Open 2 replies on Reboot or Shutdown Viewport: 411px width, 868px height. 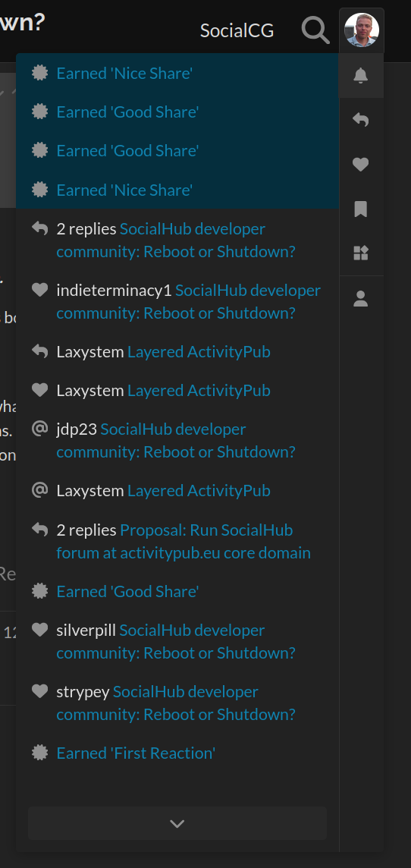click(x=177, y=241)
